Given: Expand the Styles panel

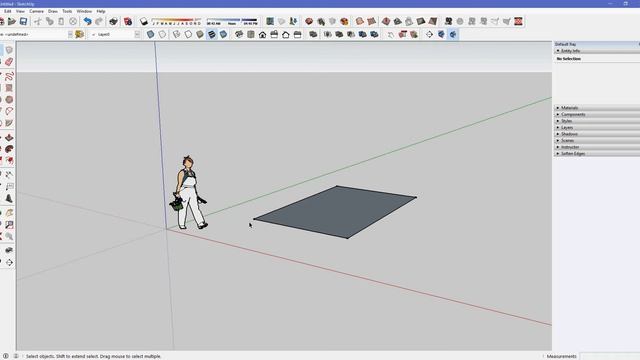Looking at the screenshot, I should (597, 121).
